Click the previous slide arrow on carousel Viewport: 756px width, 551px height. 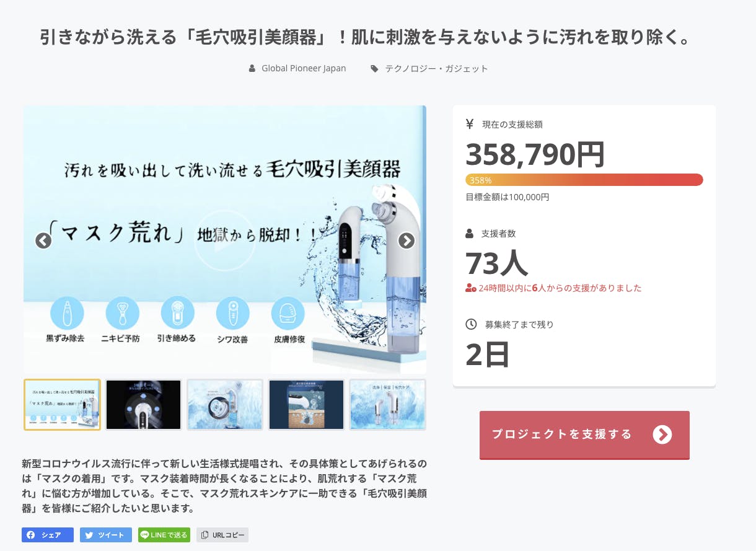click(x=43, y=240)
